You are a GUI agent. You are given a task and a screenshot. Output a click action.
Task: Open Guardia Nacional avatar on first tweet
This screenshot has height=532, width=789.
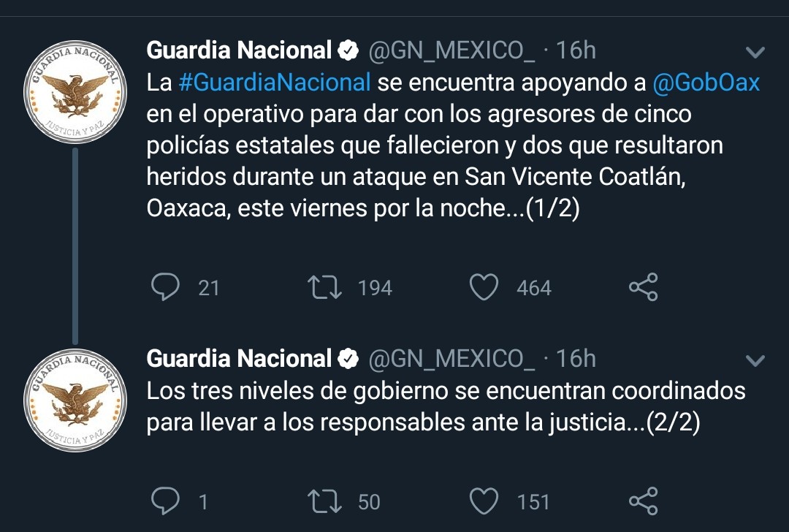(75, 92)
